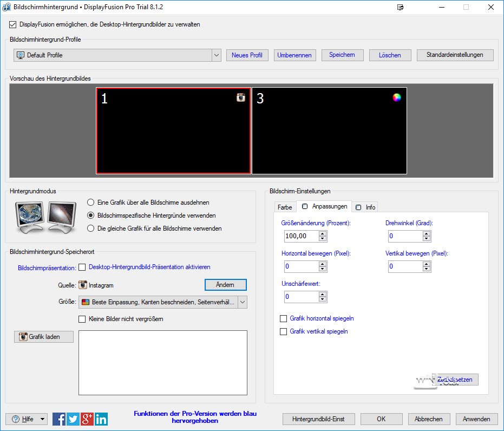Image resolution: width=504 pixels, height=431 pixels.
Task: Click the 'Bildschirmpräsentation:' blue label
Action: (47, 268)
